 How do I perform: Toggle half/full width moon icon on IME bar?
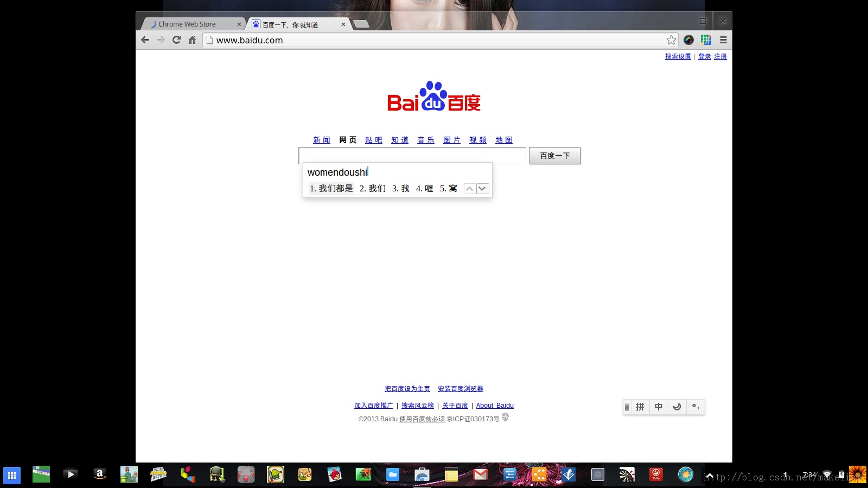(677, 407)
